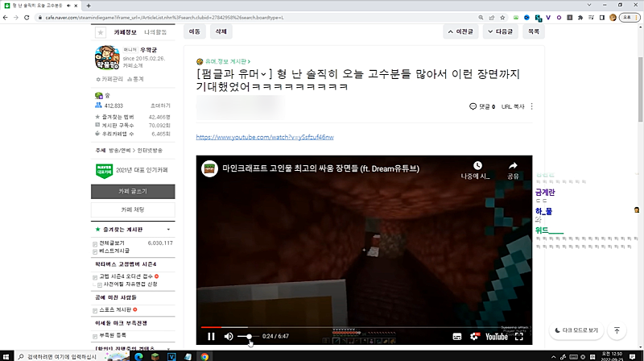Go to next post with 다음글
The image size is (644, 361).
[500, 31]
